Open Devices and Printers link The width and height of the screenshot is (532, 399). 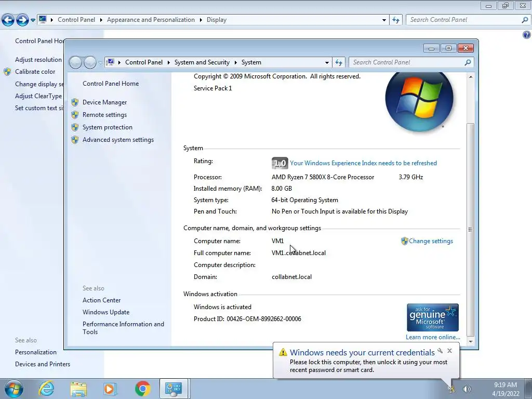pyautogui.click(x=43, y=364)
